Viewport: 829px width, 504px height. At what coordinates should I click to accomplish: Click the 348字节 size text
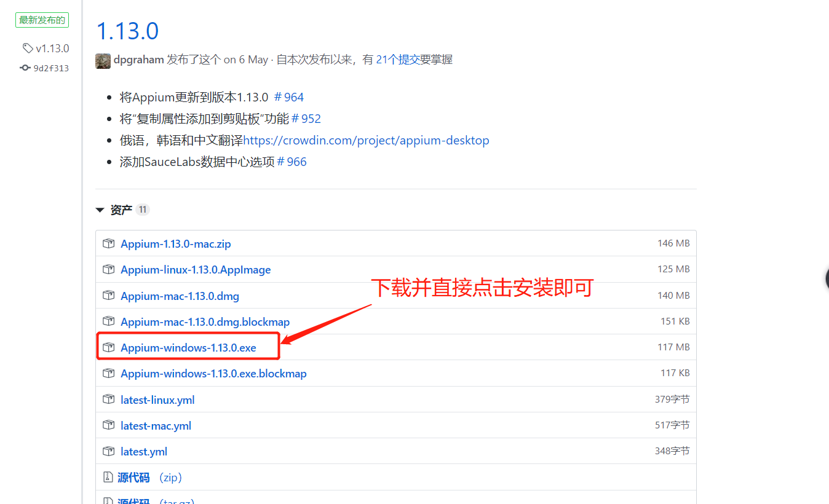672,451
